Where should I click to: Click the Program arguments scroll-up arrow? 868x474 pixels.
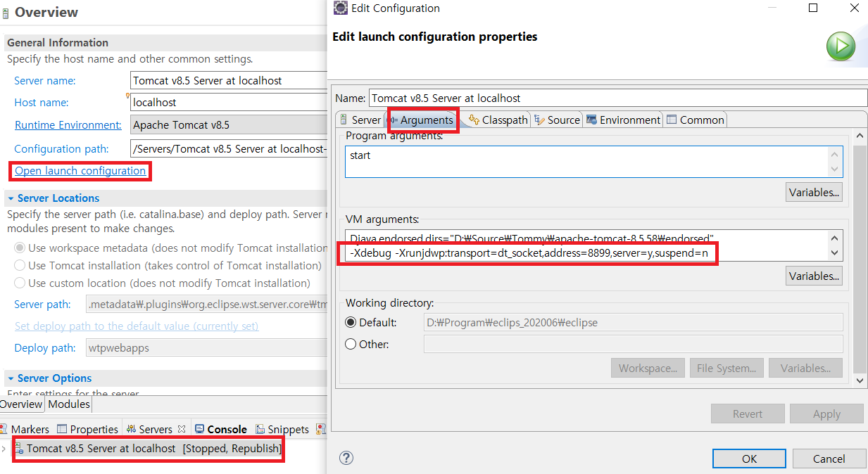pos(835,155)
